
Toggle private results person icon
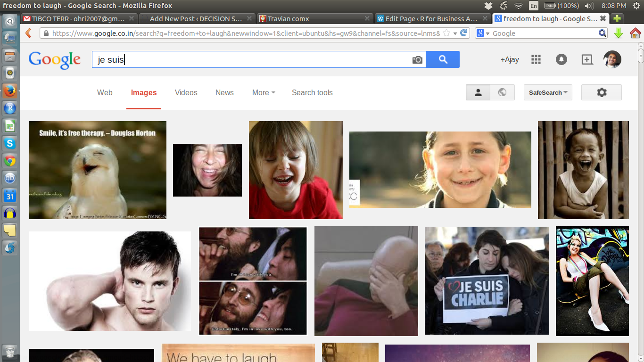(478, 92)
